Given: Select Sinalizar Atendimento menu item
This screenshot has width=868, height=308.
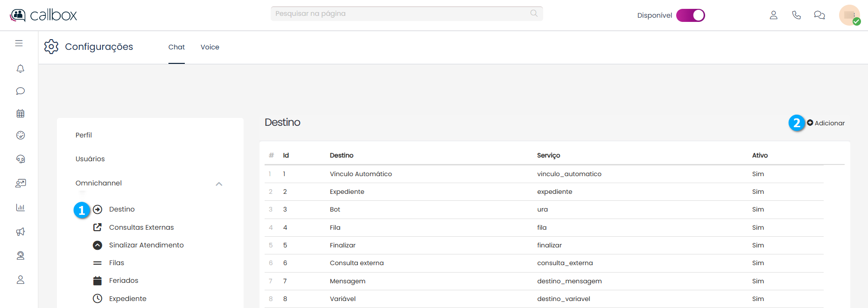Looking at the screenshot, I should [146, 245].
